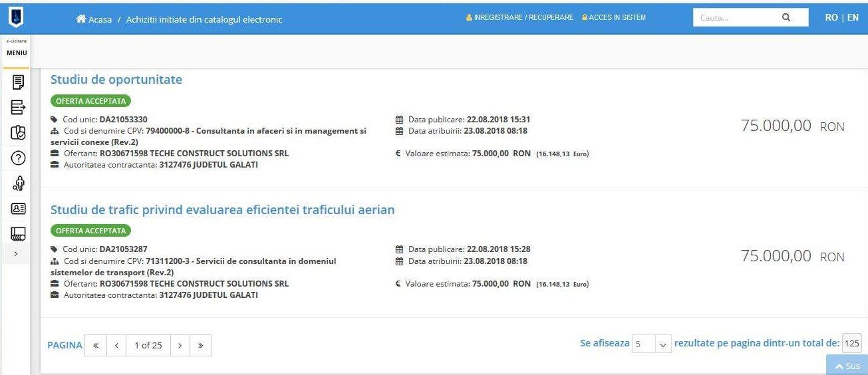The height and width of the screenshot is (375, 868).
Task: Open the MENIU sidebar menu
Action: pos(17,53)
